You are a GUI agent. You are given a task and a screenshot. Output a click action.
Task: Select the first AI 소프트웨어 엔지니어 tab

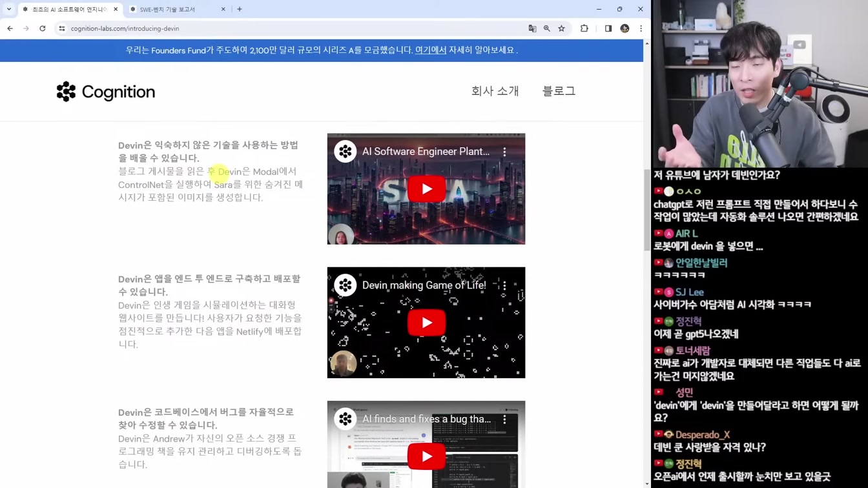tap(70, 9)
